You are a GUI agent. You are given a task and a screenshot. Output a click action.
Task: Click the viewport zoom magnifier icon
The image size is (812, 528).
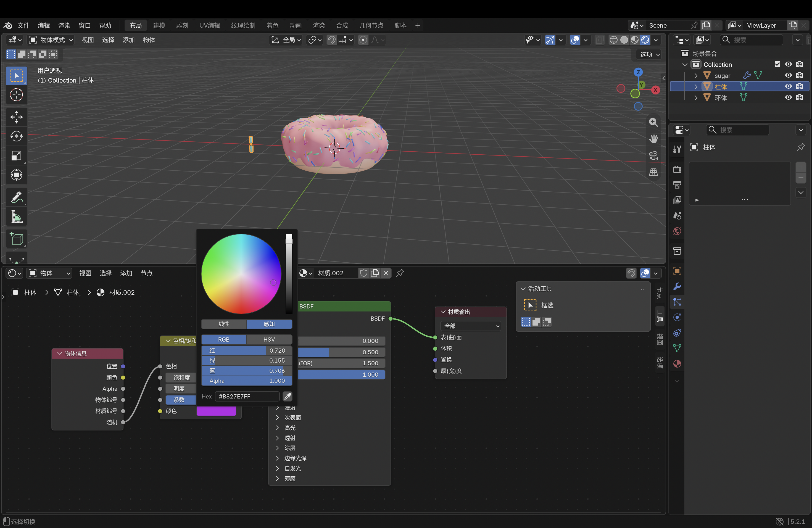pyautogui.click(x=653, y=122)
